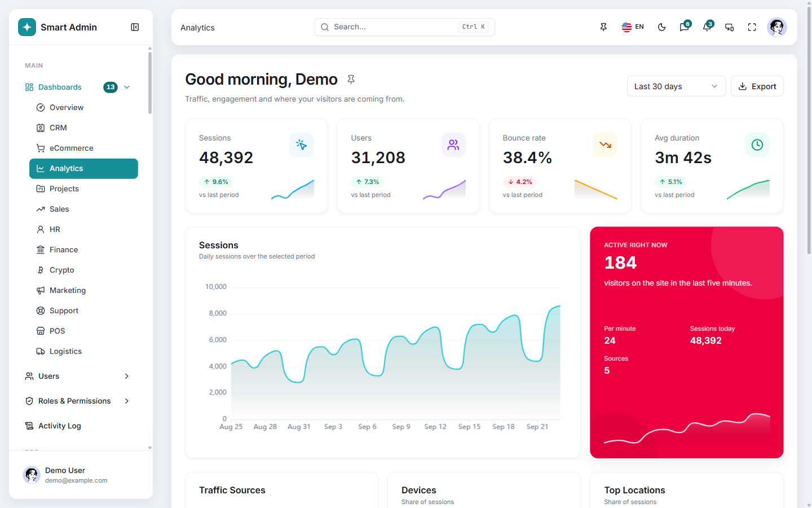Click the Devices card heading
The image size is (812, 508).
[419, 491]
